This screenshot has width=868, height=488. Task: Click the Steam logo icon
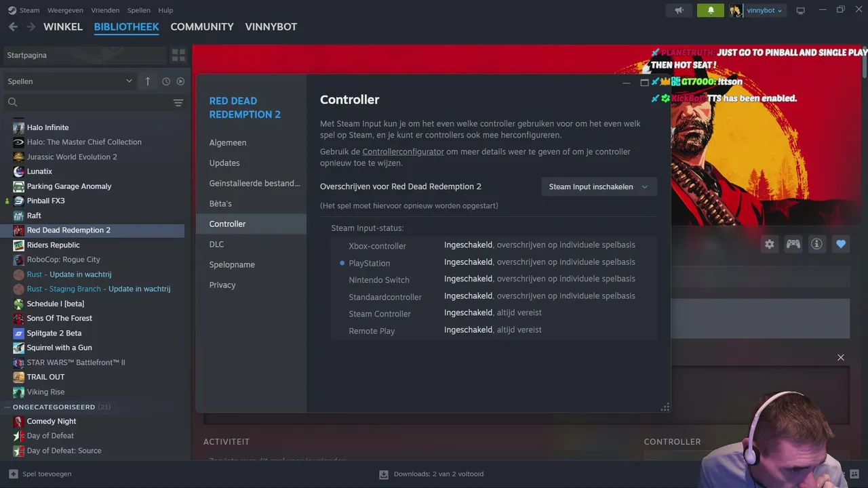(12, 10)
